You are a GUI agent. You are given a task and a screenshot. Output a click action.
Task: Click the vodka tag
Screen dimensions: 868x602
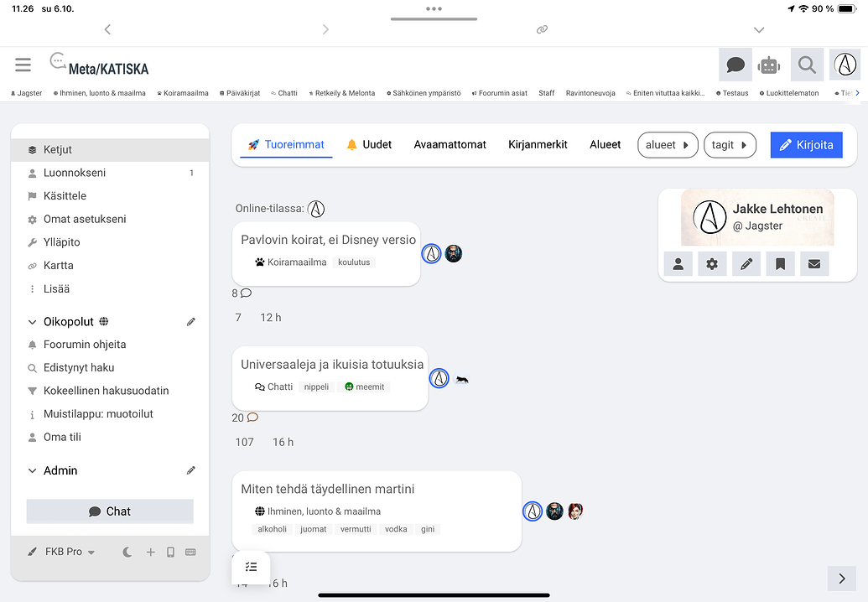click(x=396, y=529)
